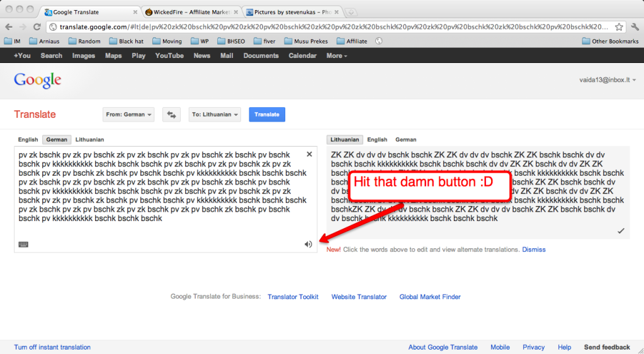The width and height of the screenshot is (644, 354).
Task: Switch to the WickedFire tab
Action: pyautogui.click(x=191, y=13)
